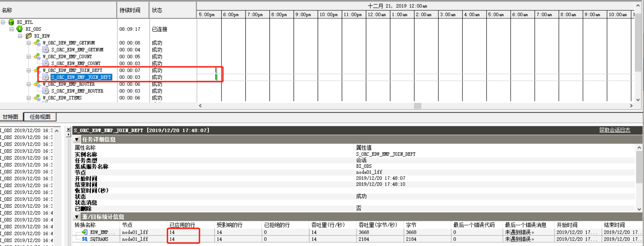This screenshot has width=644, height=246.
Task: Select the SQTRANS row in statistics table
Action: click(x=99, y=239)
